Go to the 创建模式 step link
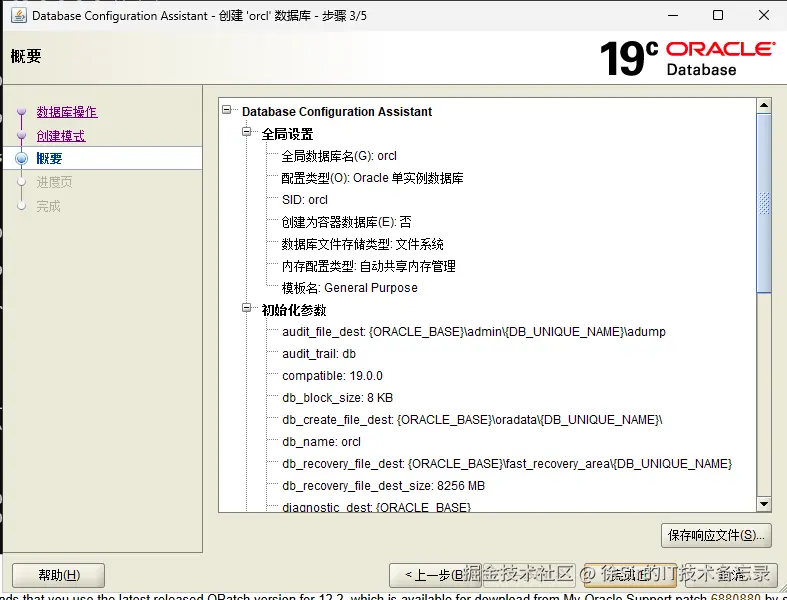 [61, 136]
